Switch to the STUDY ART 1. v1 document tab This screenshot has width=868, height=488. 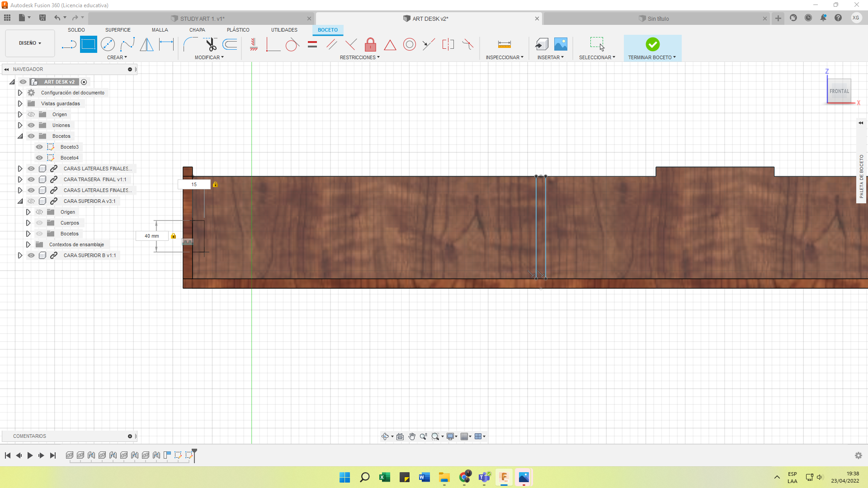(x=202, y=19)
